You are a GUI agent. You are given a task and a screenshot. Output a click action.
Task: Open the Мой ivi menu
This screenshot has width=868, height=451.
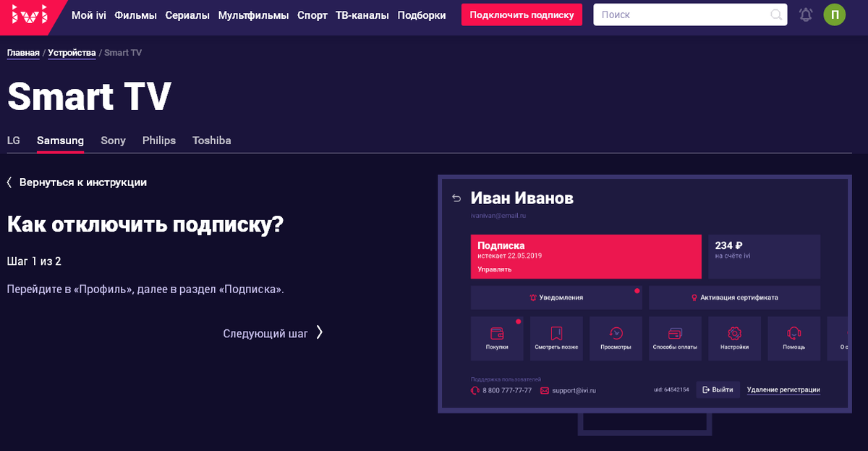[x=89, y=15]
